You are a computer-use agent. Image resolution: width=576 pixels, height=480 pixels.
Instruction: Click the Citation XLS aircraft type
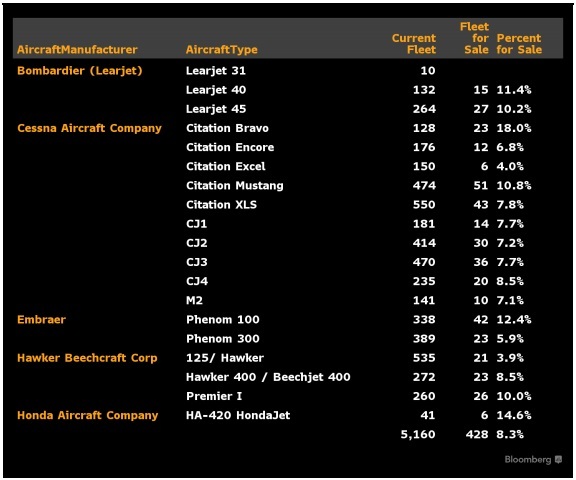pyautogui.click(x=222, y=205)
